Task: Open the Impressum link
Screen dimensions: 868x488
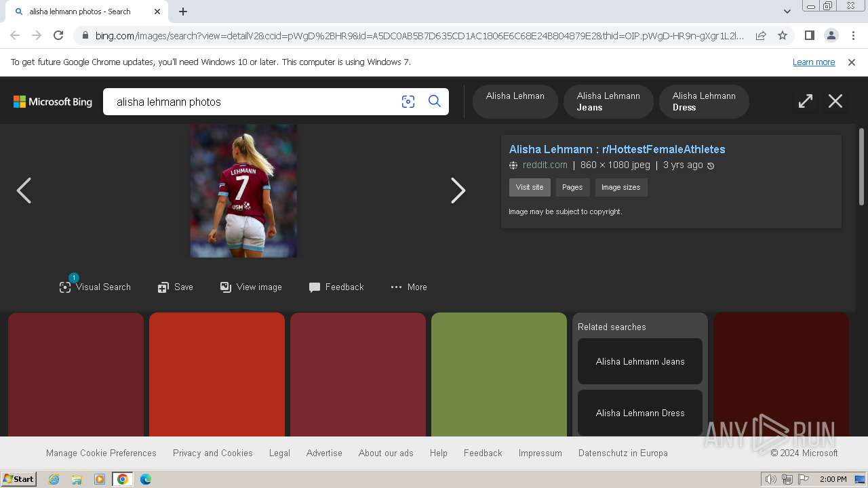Action: pyautogui.click(x=540, y=453)
